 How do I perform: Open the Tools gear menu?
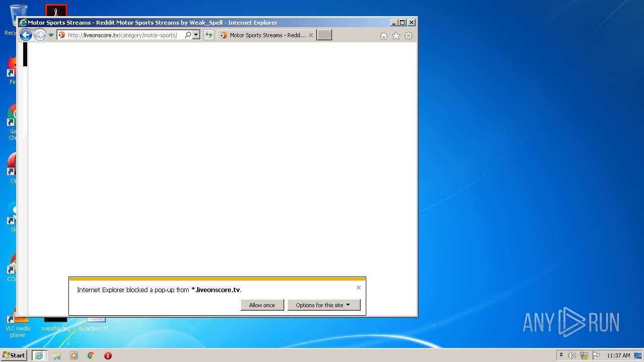click(x=409, y=36)
